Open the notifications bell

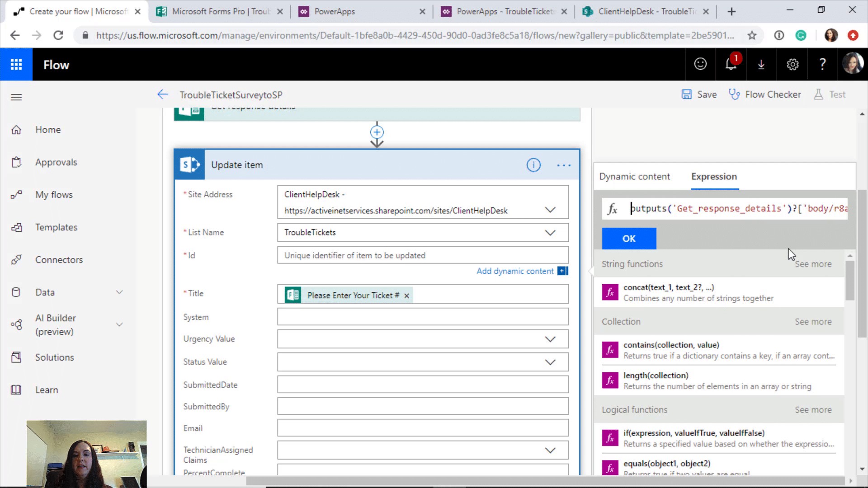[x=731, y=65]
